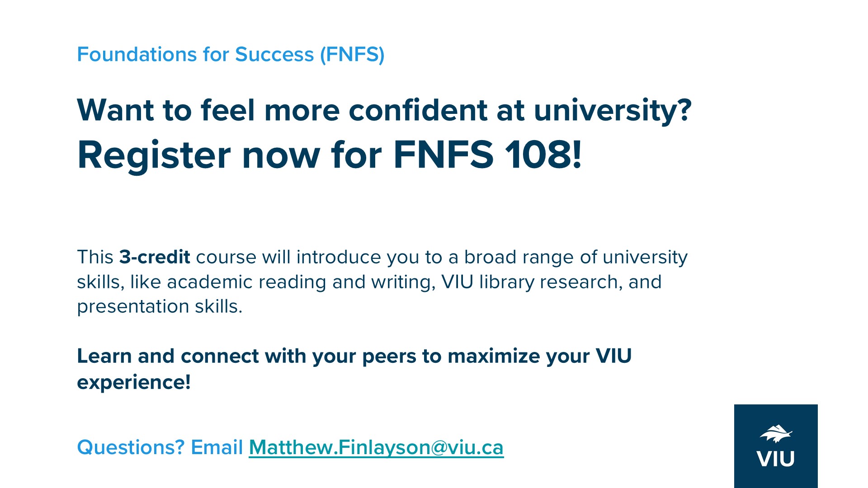Image resolution: width=868 pixels, height=488 pixels.
Task: Click the Questions? Email label
Action: click(160, 447)
